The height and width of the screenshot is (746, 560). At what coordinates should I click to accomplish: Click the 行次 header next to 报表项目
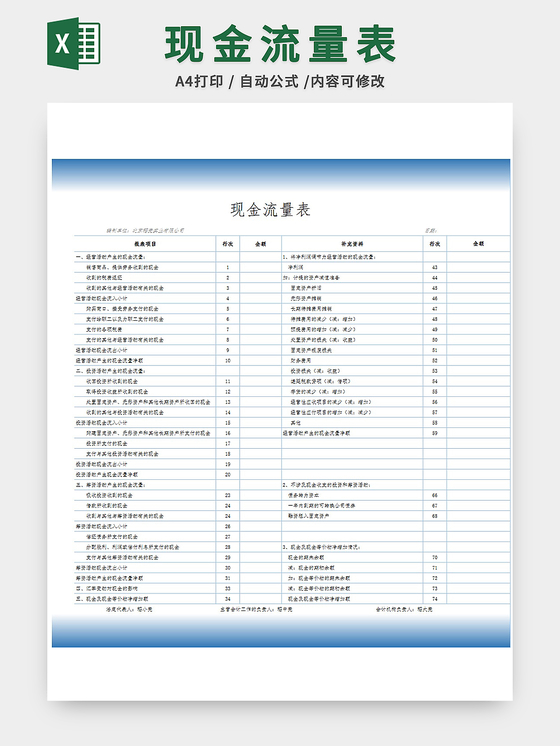227,244
